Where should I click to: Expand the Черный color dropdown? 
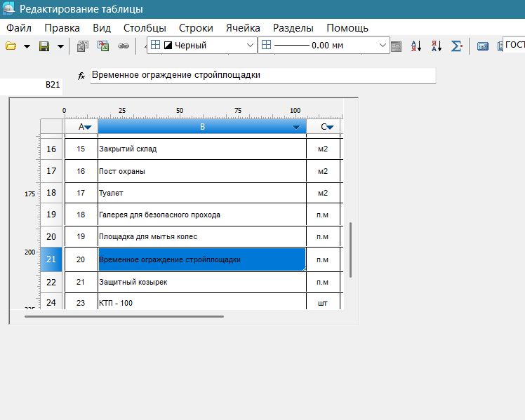[251, 46]
